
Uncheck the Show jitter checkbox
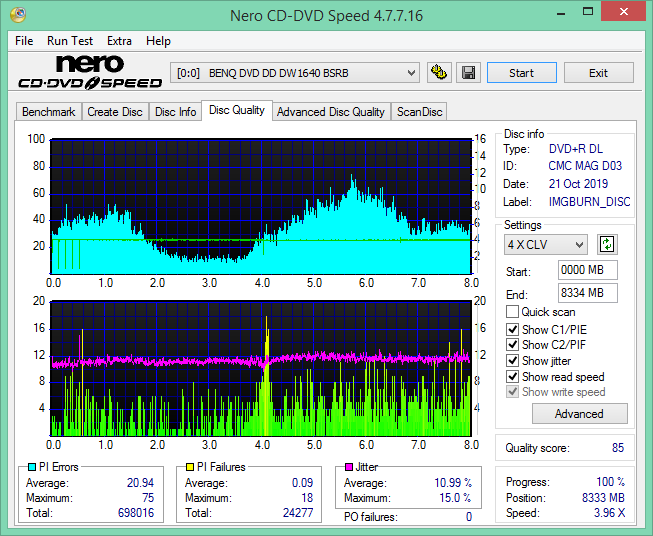(512, 361)
